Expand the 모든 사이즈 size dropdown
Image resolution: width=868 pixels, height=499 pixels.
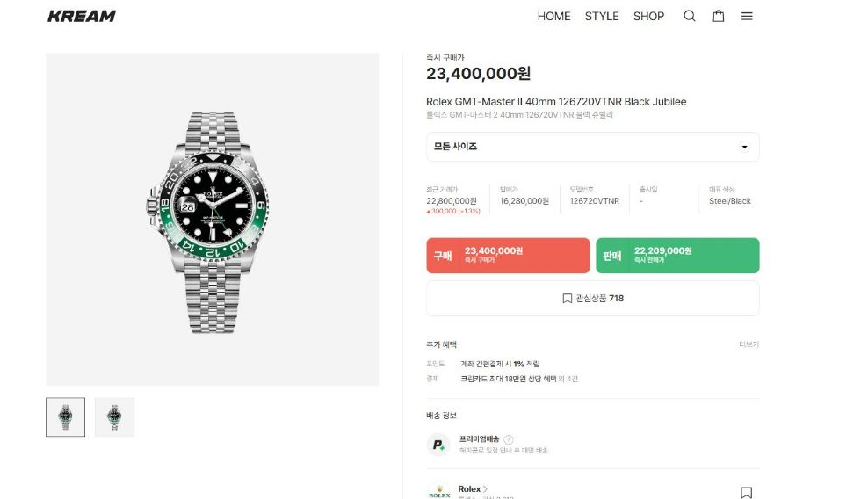tap(592, 147)
